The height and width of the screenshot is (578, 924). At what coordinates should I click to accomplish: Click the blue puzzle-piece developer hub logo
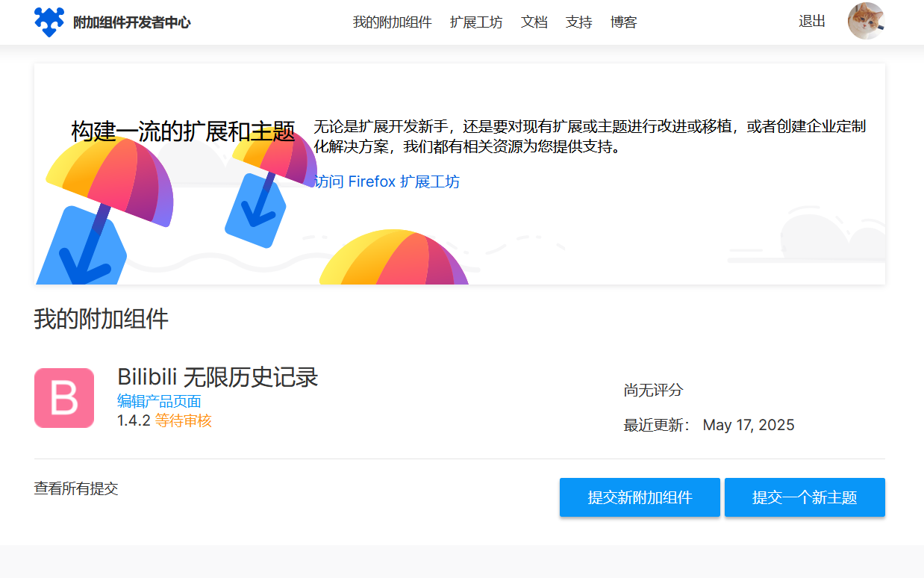(x=49, y=22)
